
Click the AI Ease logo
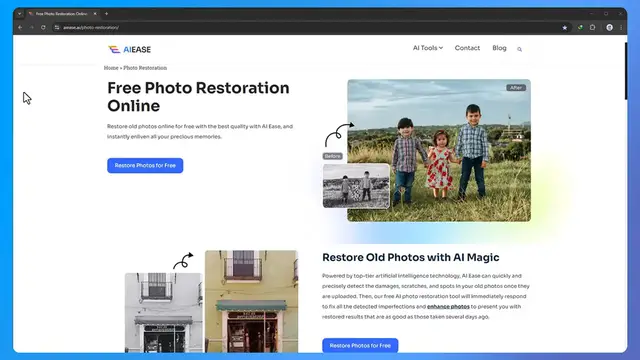[129, 49]
